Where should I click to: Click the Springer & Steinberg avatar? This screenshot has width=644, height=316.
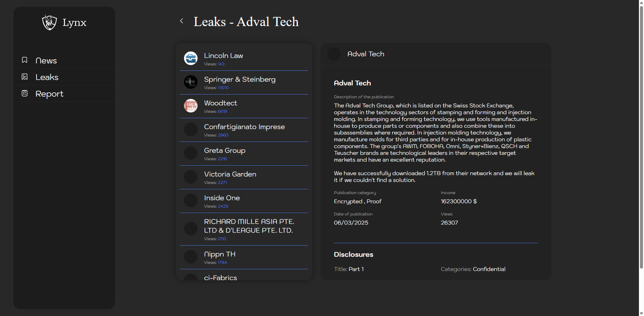pos(191,82)
